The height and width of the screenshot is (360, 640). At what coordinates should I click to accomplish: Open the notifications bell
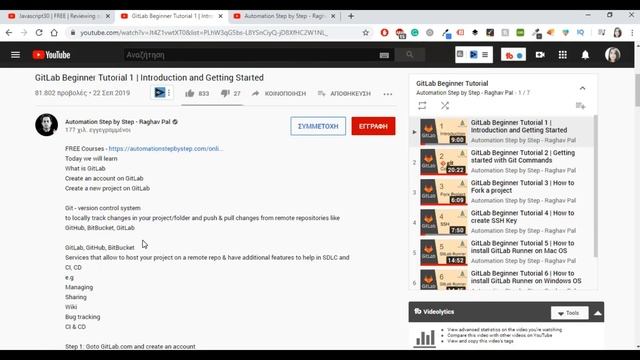tap(585, 55)
